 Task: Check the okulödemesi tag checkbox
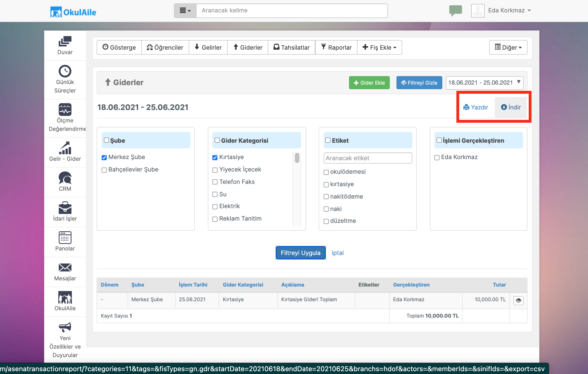pyautogui.click(x=326, y=172)
